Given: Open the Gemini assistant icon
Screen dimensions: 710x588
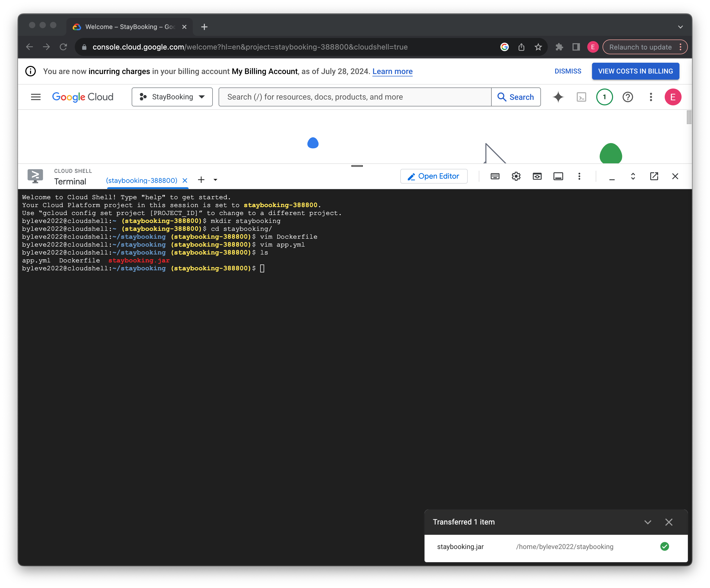Looking at the screenshot, I should (x=558, y=97).
